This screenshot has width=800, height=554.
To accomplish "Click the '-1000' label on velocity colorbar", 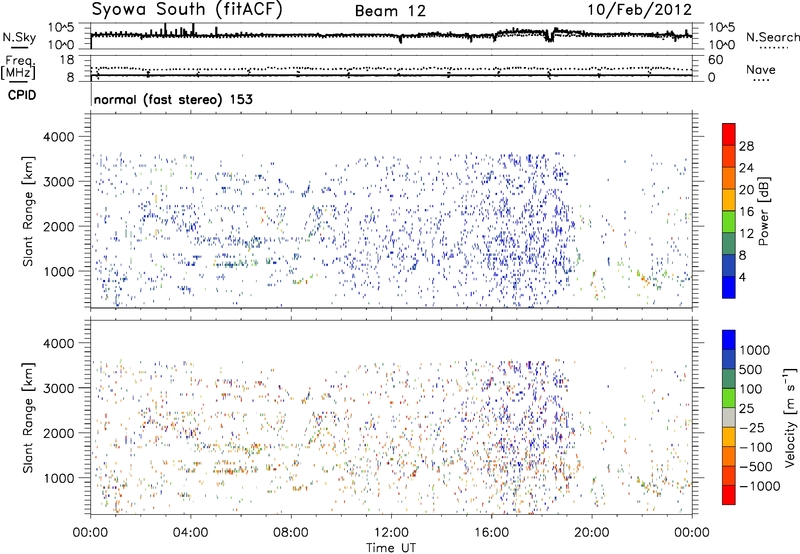I will tap(760, 486).
